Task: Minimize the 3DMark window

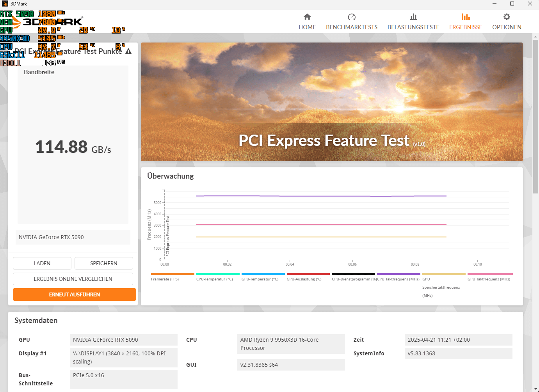Action: 495,4
